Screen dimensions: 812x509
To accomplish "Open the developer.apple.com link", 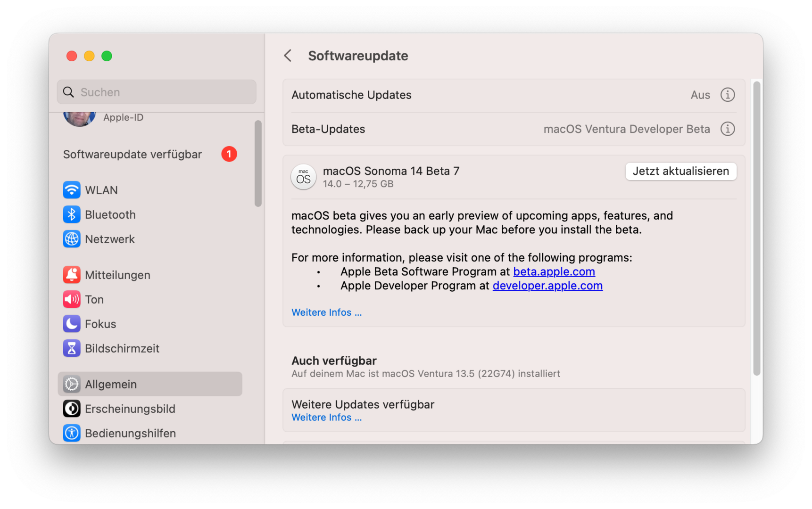I will pyautogui.click(x=547, y=286).
